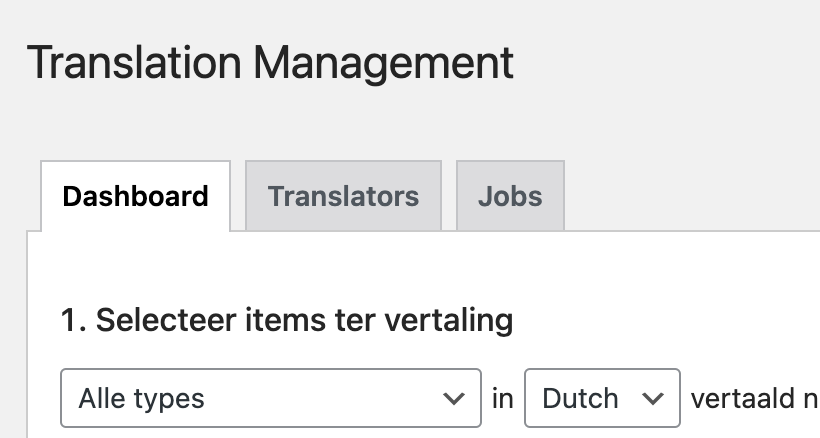The height and width of the screenshot is (438, 820).
Task: Click the step number '1.' in heading
Action: [x=73, y=321]
